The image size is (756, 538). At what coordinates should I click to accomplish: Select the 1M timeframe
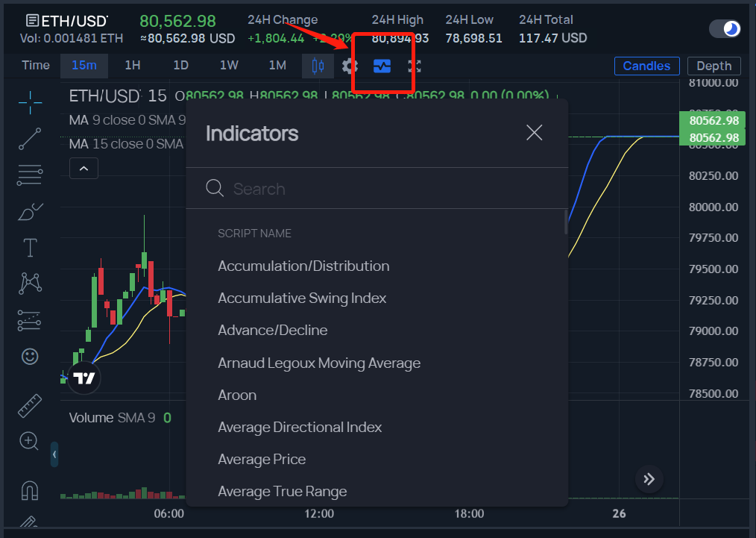[x=277, y=66]
